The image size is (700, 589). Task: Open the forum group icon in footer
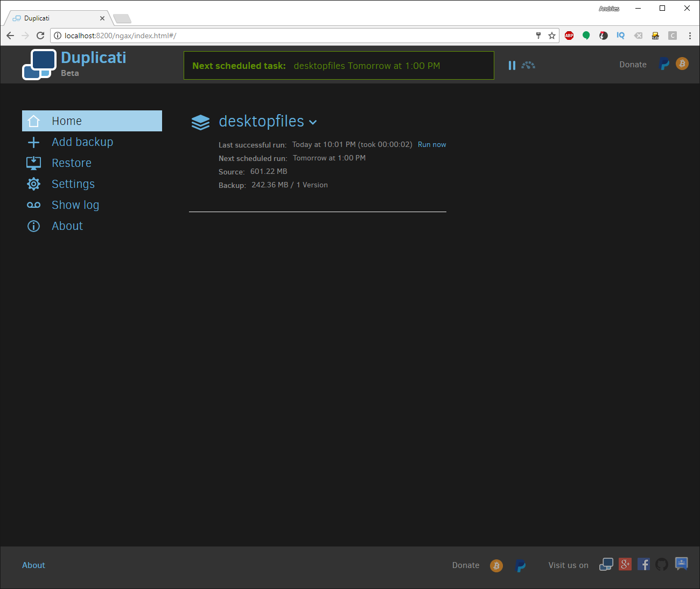tap(681, 564)
